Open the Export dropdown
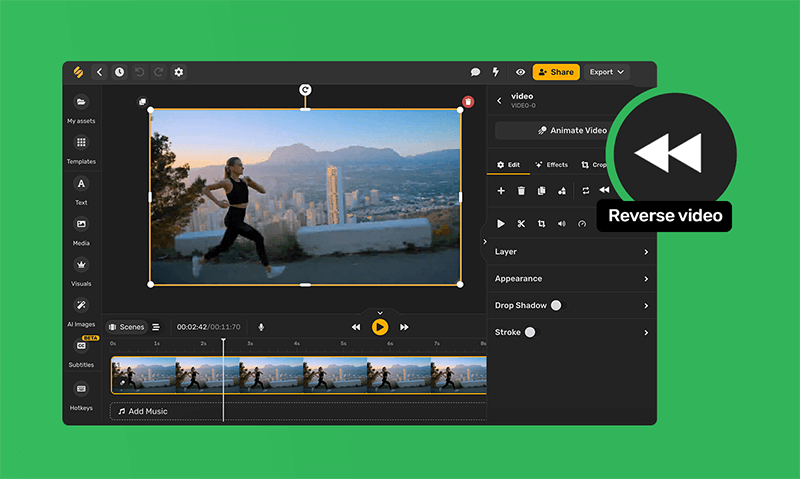Image resolution: width=800 pixels, height=479 pixels. click(607, 72)
